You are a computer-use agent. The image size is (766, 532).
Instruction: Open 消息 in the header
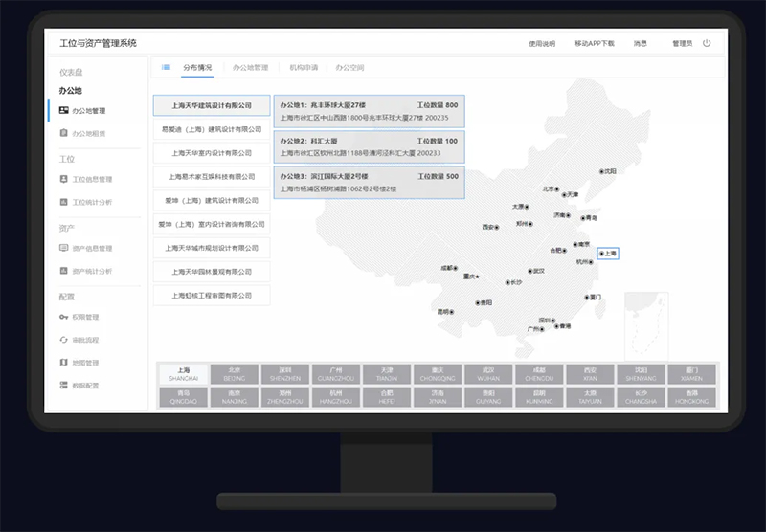(640, 43)
